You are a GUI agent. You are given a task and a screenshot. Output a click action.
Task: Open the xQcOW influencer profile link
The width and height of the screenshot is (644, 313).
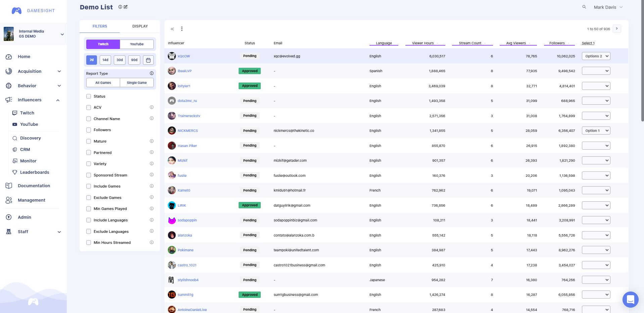tap(184, 56)
